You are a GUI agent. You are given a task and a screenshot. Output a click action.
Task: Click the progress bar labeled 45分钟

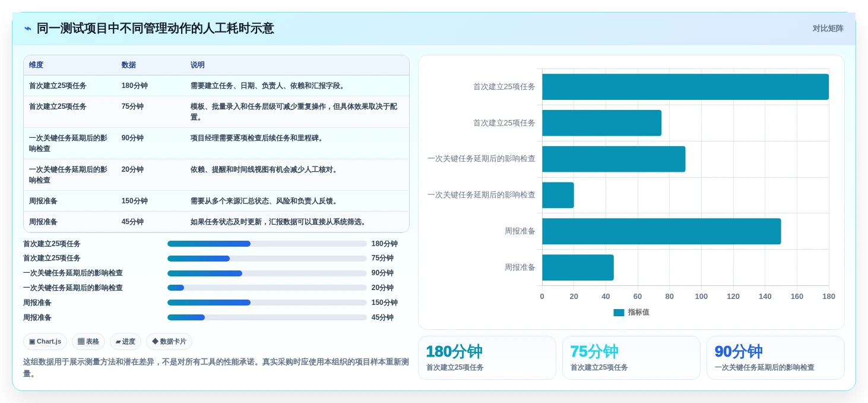267,317
